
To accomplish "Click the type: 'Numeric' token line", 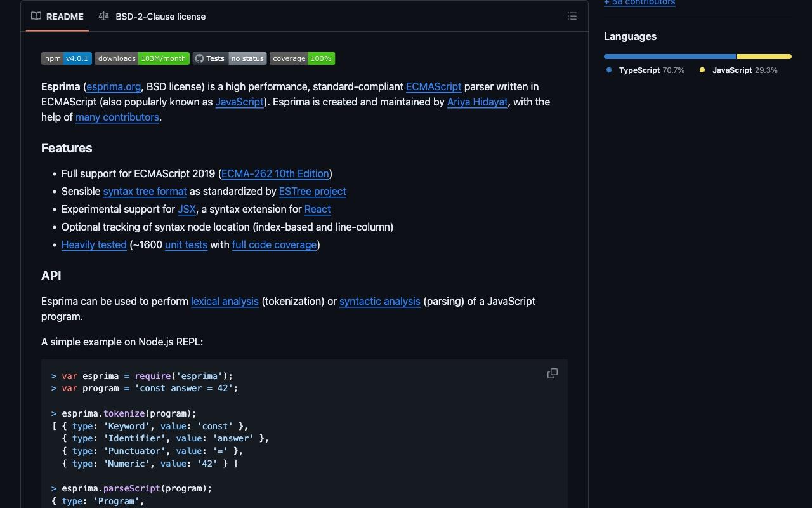I will point(150,464).
